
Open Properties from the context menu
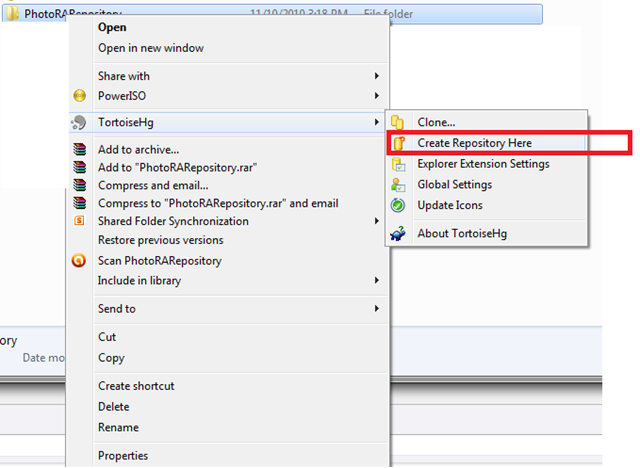tap(123, 456)
